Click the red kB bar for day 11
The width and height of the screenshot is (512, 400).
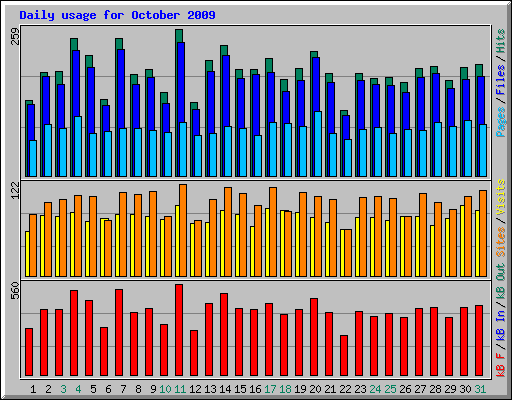pyautogui.click(x=179, y=330)
